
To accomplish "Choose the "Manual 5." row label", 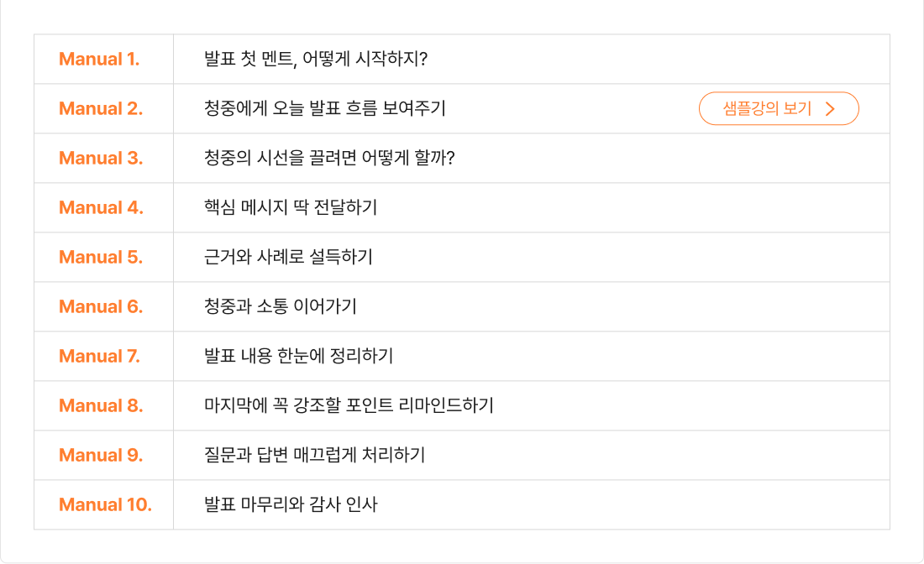I will coord(101,257).
